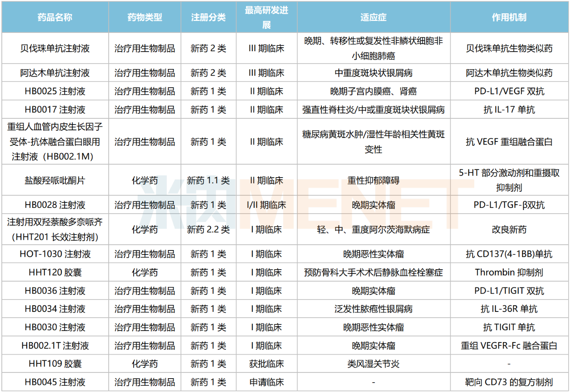Click the 药物类型 column header
Screen dimensions: 570x392
click(145, 18)
